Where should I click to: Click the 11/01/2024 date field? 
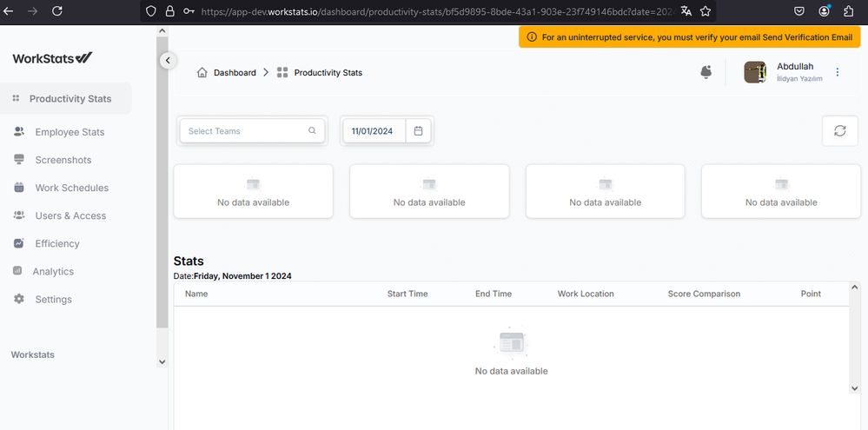click(374, 130)
